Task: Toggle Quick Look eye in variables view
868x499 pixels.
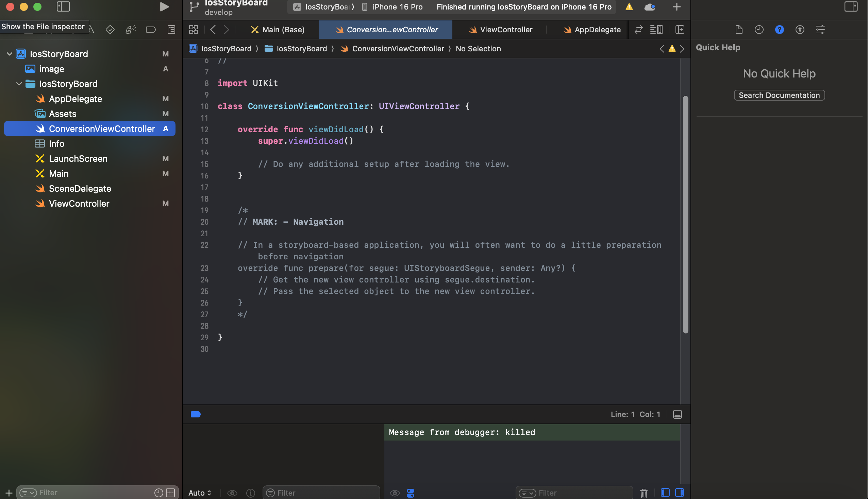Action: pos(232,493)
